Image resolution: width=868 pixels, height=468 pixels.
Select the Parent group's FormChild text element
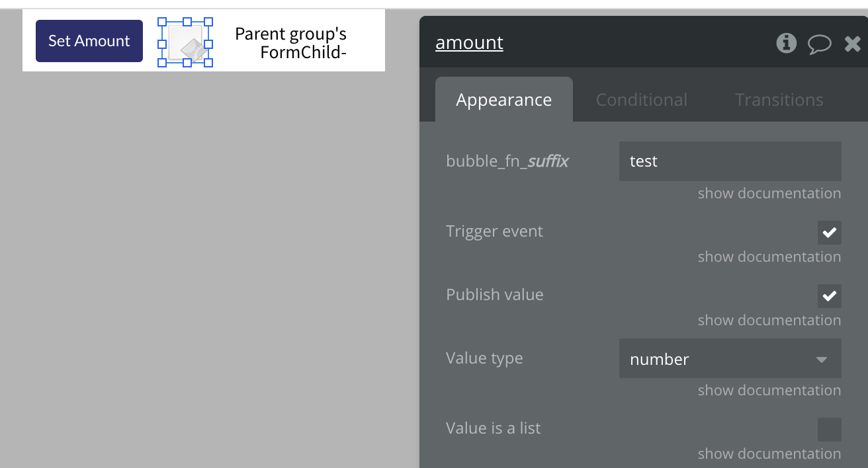(291, 43)
